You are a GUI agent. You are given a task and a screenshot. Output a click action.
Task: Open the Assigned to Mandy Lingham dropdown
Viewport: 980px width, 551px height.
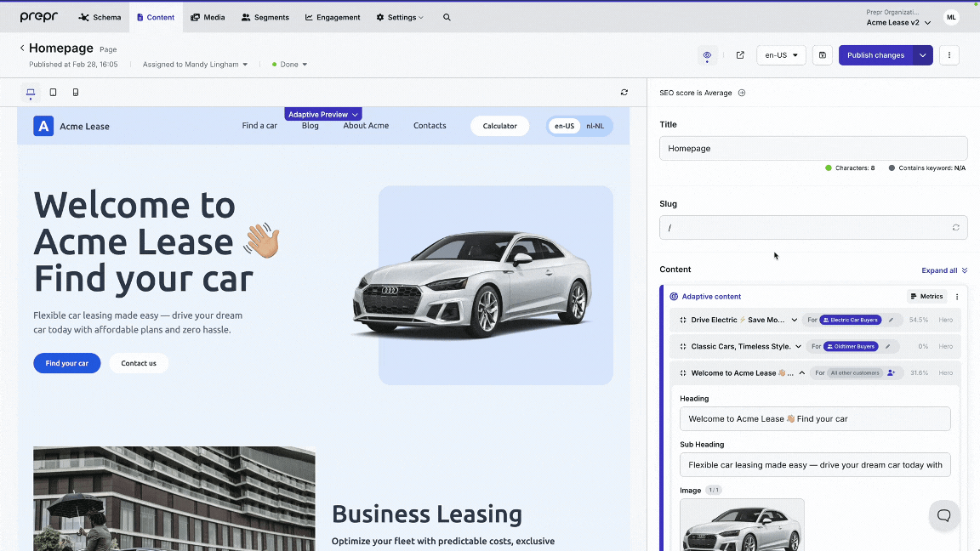click(195, 65)
